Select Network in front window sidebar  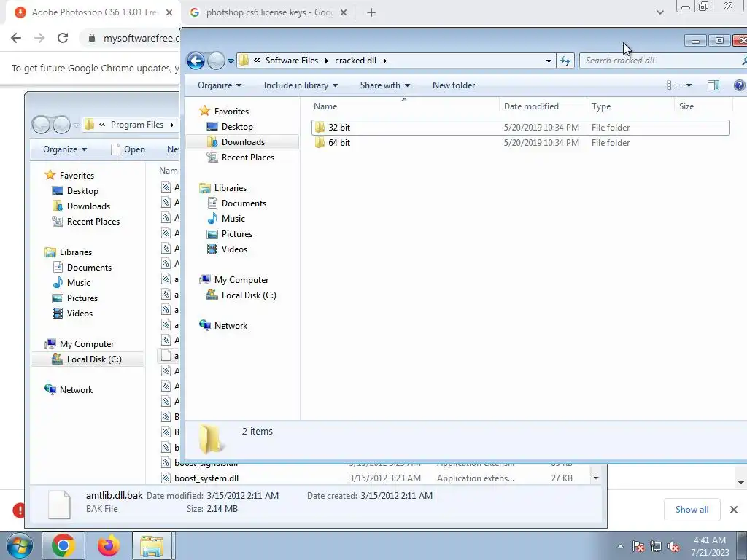(x=231, y=326)
